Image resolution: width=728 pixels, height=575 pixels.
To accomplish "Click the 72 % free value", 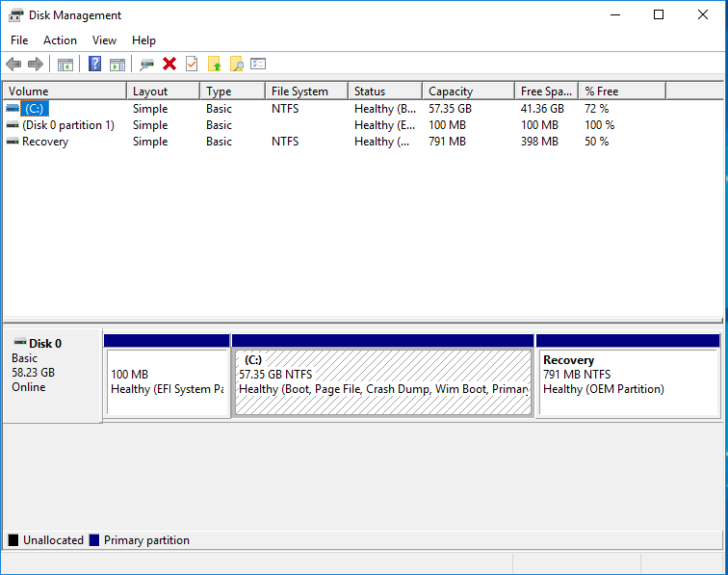I will [597, 108].
